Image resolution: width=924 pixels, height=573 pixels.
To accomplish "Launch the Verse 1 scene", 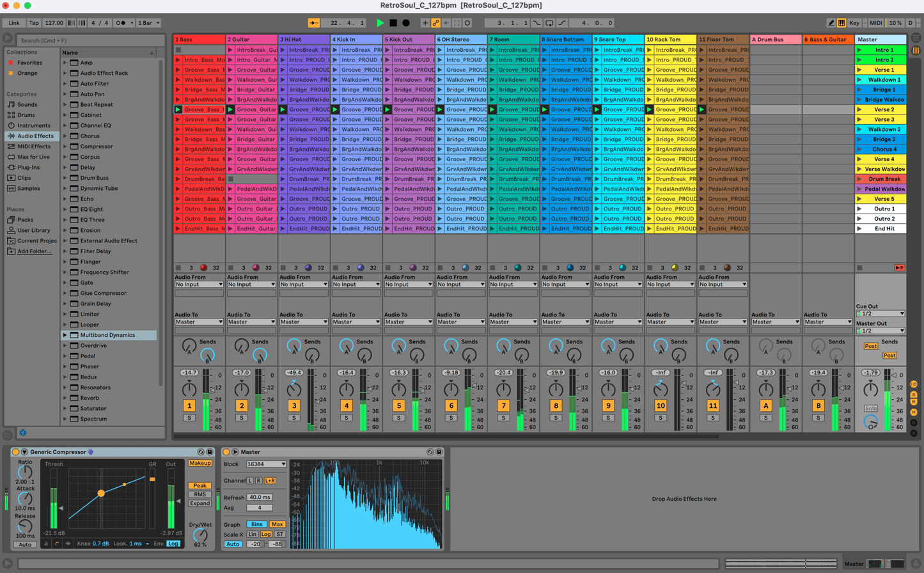I will pyautogui.click(x=859, y=70).
